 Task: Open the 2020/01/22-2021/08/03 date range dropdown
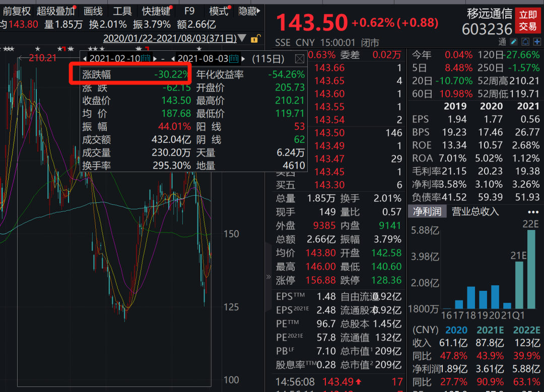click(x=171, y=37)
